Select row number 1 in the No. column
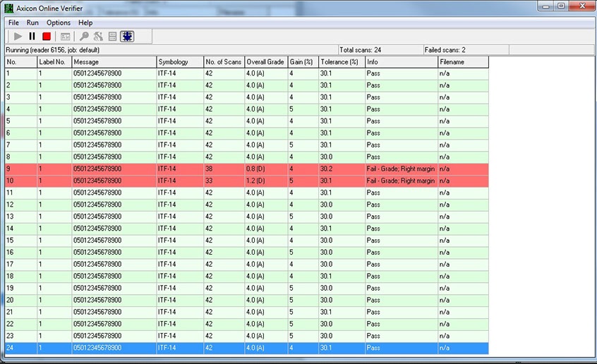 (x=21, y=73)
